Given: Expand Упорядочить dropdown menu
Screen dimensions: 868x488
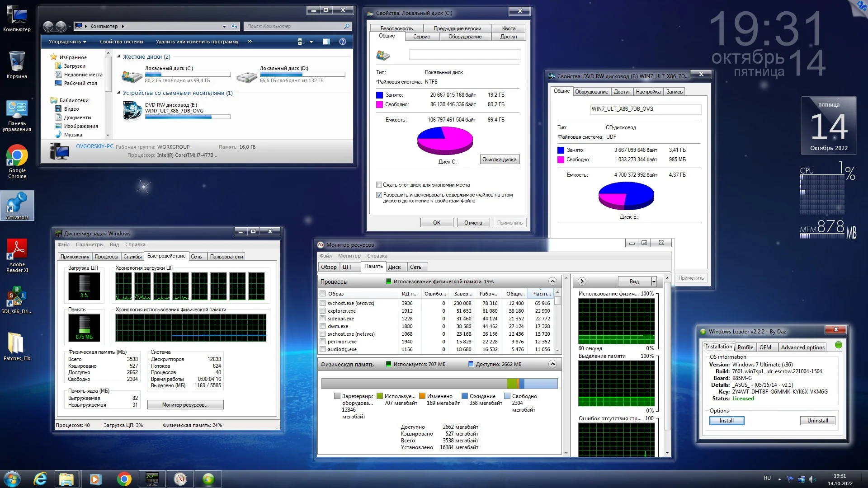Looking at the screenshot, I should point(68,42).
